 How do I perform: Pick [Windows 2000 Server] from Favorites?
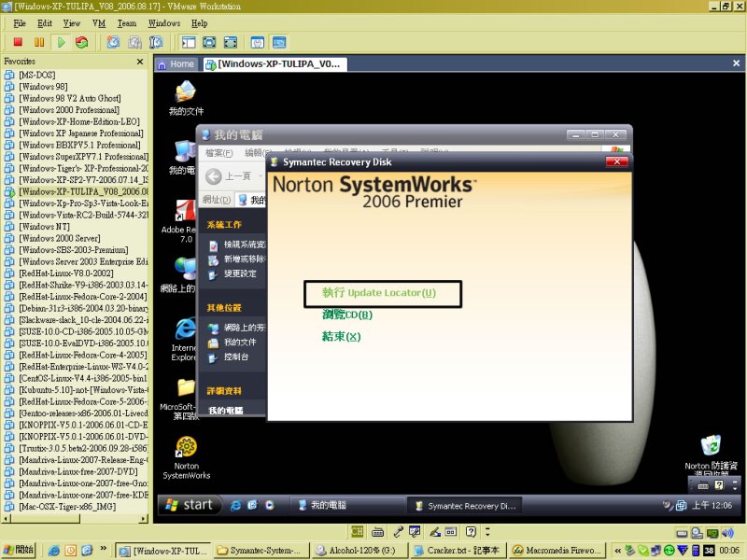click(x=60, y=238)
